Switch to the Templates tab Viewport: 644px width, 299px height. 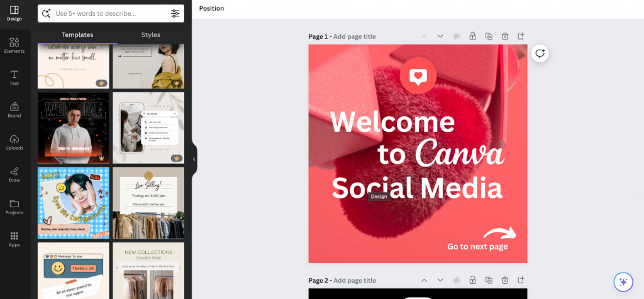click(77, 35)
